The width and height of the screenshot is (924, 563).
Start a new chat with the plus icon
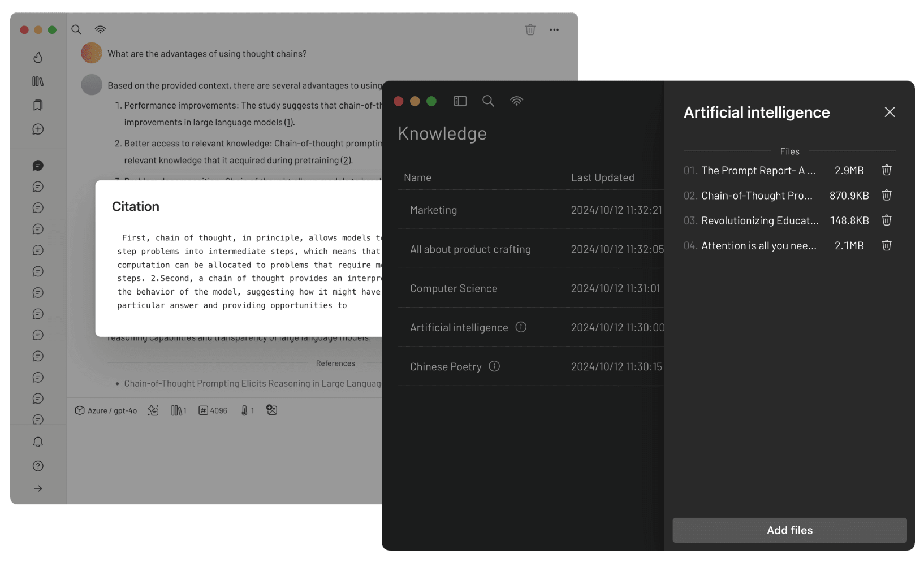point(37,129)
